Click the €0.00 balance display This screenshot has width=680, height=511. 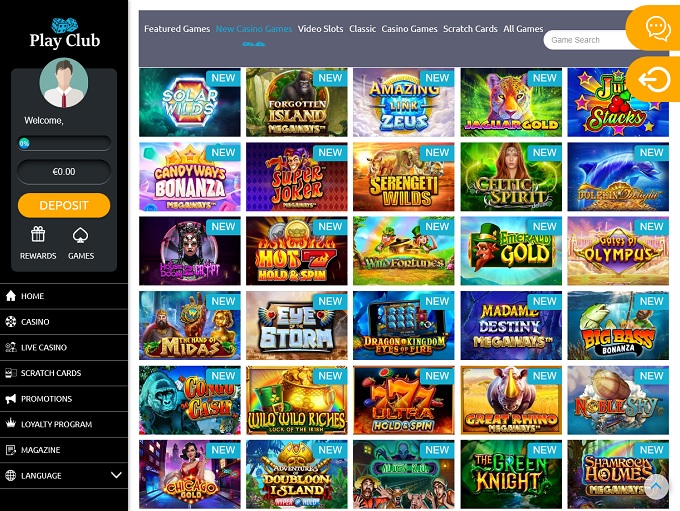pyautogui.click(x=64, y=172)
